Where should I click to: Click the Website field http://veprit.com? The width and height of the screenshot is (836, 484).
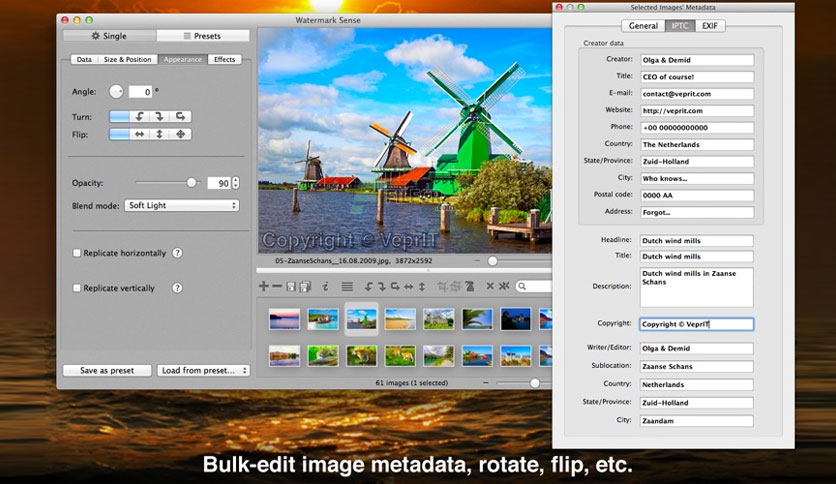pos(697,111)
